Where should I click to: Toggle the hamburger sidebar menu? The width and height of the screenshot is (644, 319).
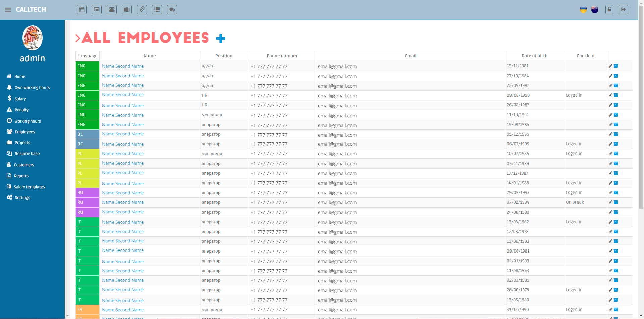[x=8, y=10]
